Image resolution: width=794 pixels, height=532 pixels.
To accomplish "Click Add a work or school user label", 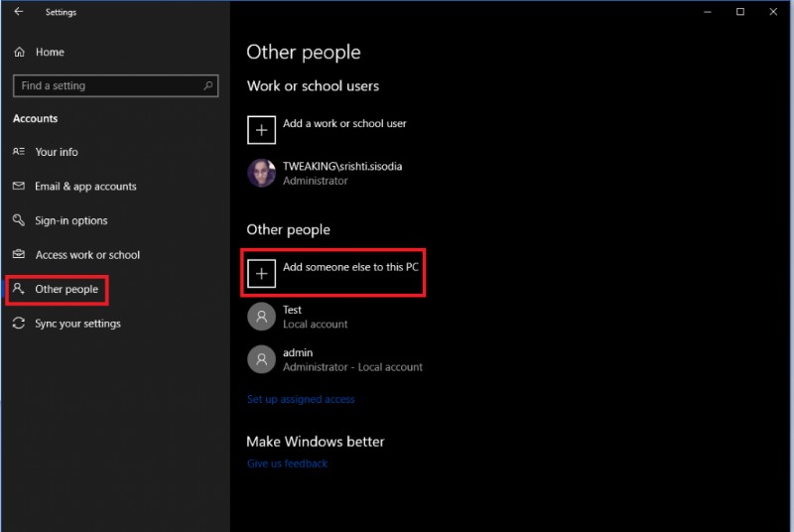I will (x=344, y=123).
